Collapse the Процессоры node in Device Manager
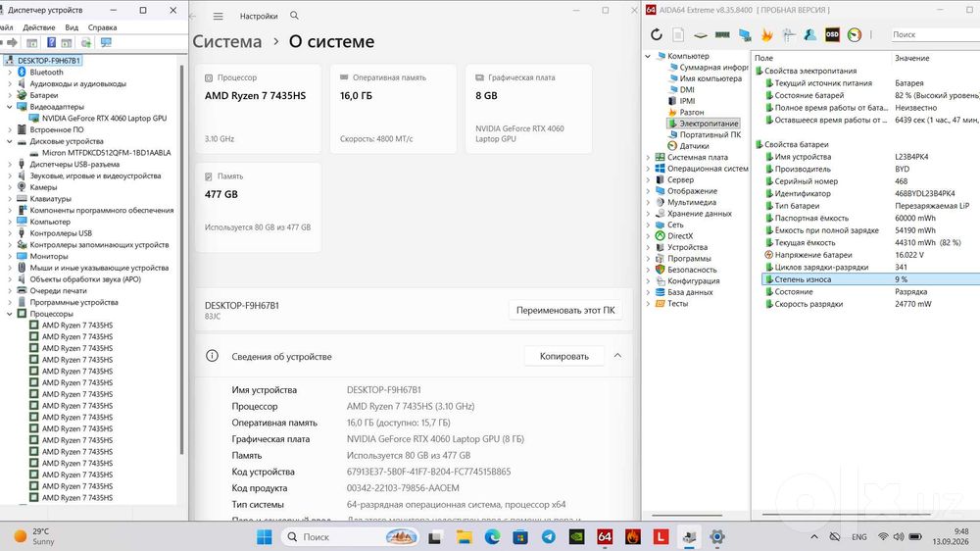The height and width of the screenshot is (551, 980). tap(10, 314)
